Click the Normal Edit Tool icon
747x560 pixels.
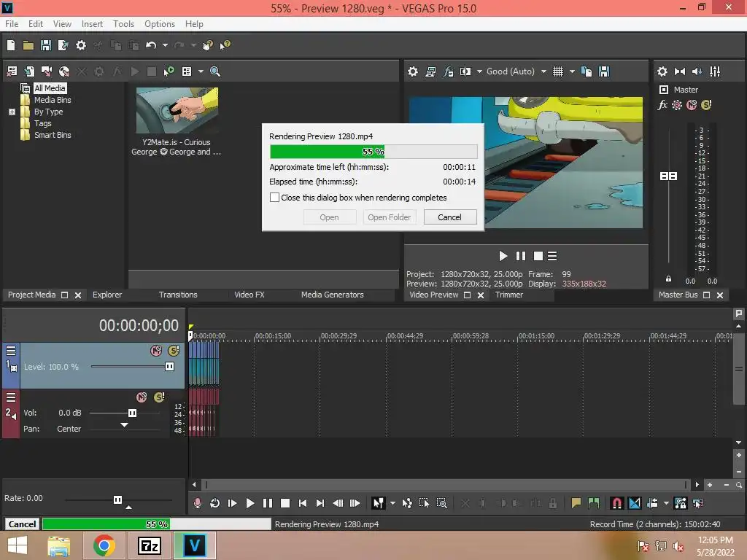point(379,503)
